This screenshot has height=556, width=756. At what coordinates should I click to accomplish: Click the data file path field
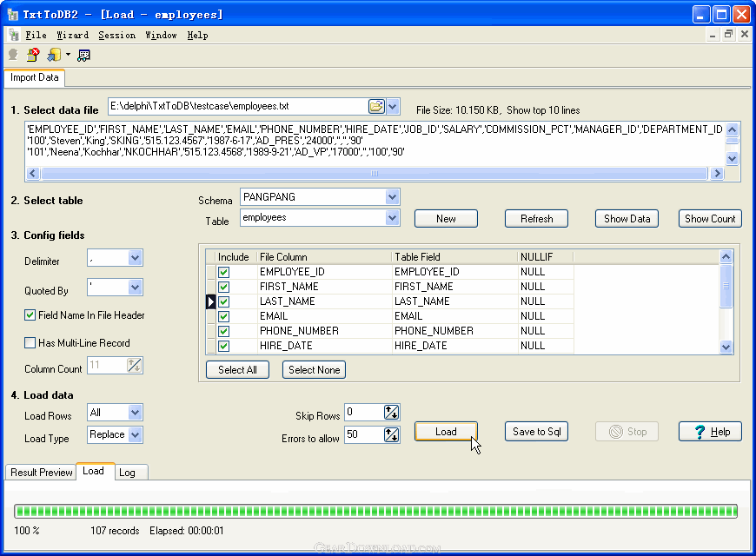238,106
